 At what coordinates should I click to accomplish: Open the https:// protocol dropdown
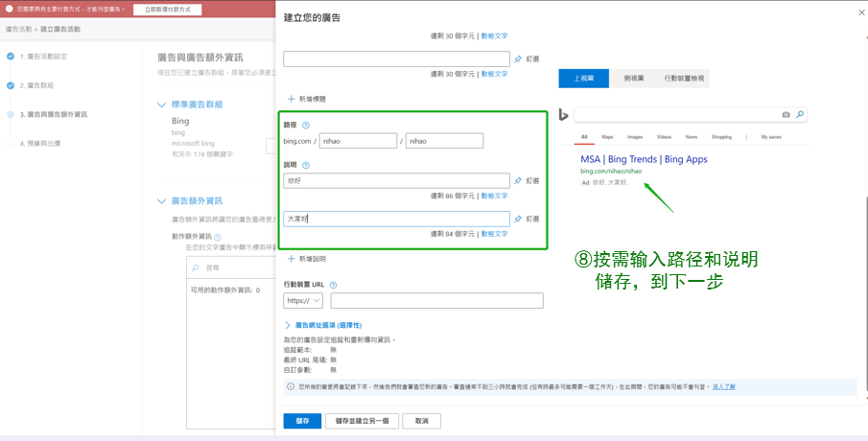pyautogui.click(x=303, y=301)
